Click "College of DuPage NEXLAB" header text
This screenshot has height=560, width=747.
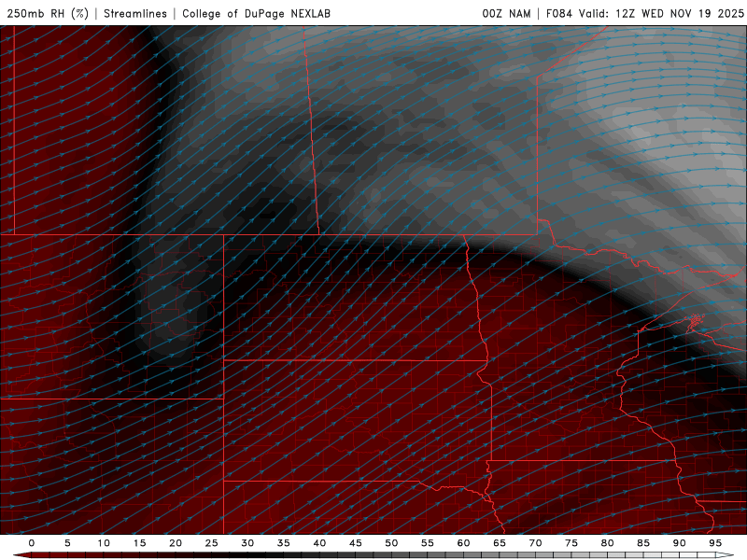coord(256,13)
